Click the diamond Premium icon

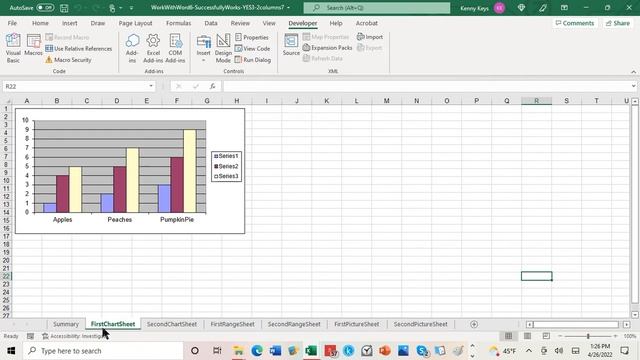[521, 8]
